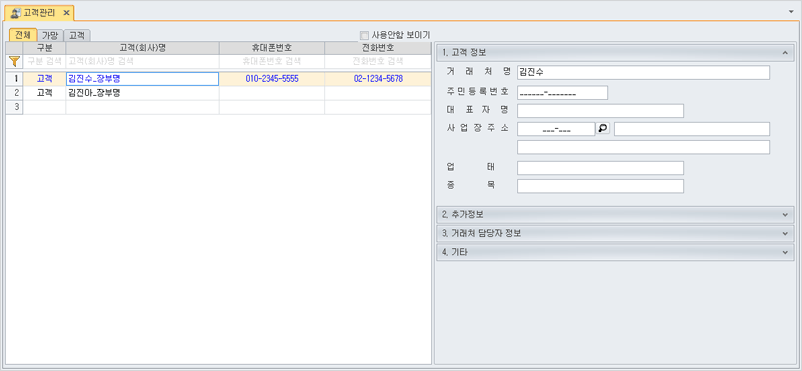Viewport: 802px width, 371px height.
Task: Click telephone 02-1234-5678 cell
Action: pyautogui.click(x=378, y=79)
